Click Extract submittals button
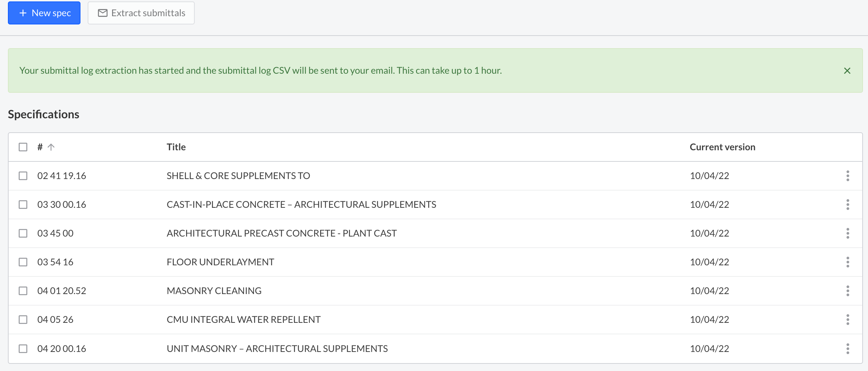 141,13
